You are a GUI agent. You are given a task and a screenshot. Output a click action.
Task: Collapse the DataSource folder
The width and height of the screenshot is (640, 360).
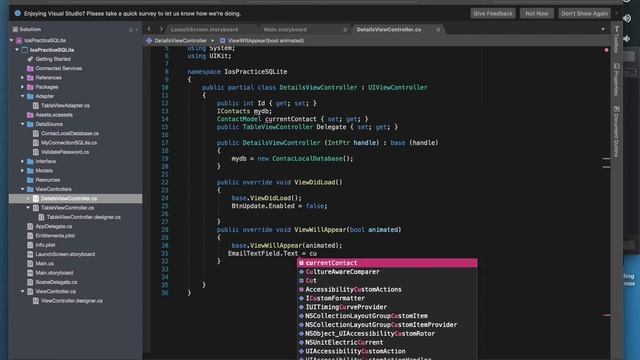point(22,124)
